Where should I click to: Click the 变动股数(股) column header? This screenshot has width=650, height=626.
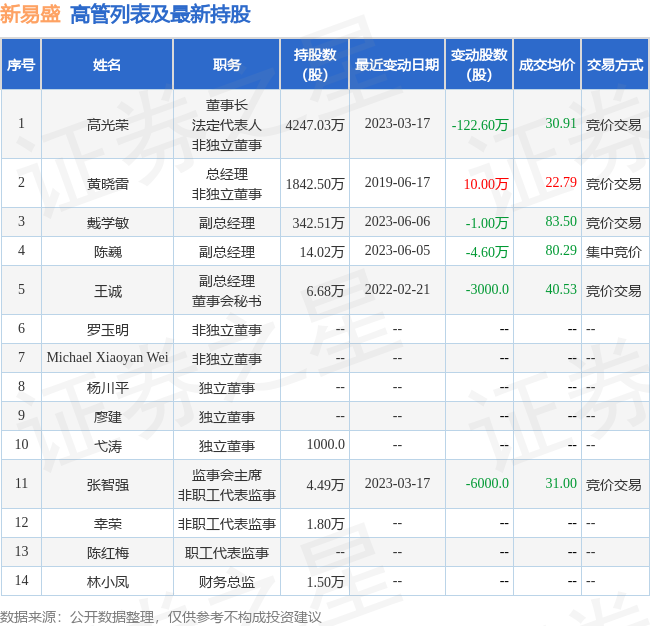click(479, 65)
